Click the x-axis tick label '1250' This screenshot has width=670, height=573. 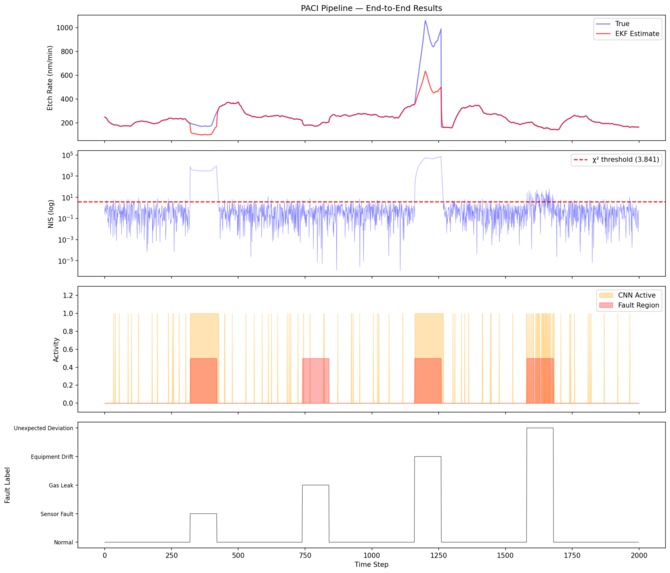point(438,555)
